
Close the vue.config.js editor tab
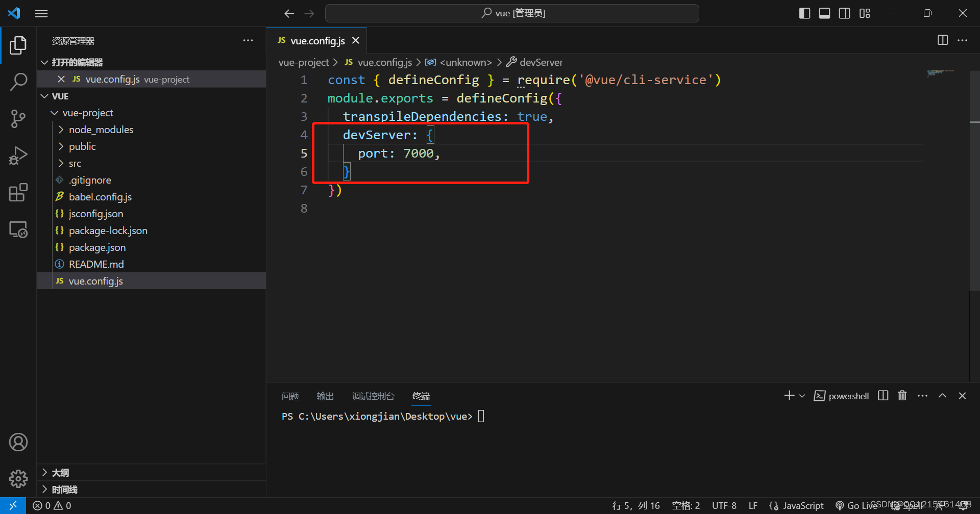pos(356,40)
